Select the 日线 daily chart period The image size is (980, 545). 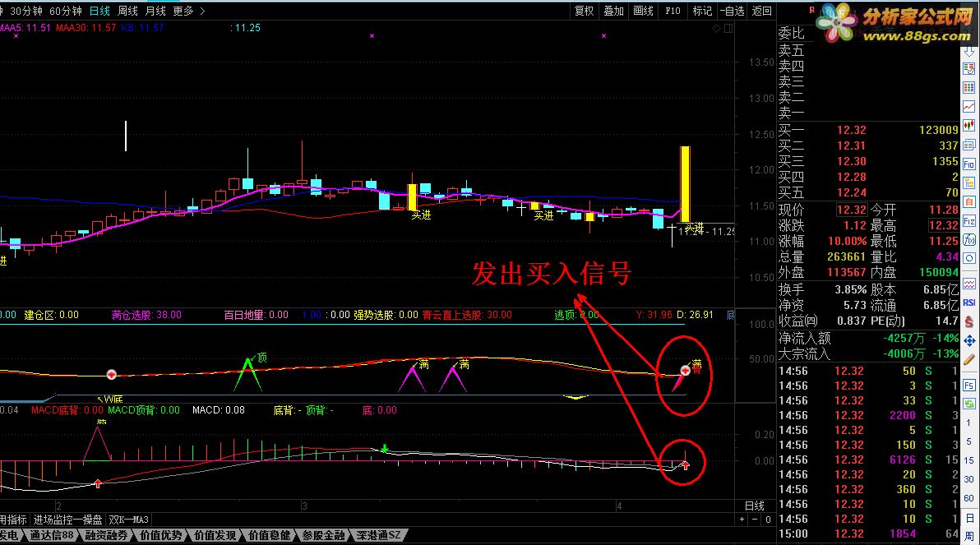[99, 12]
